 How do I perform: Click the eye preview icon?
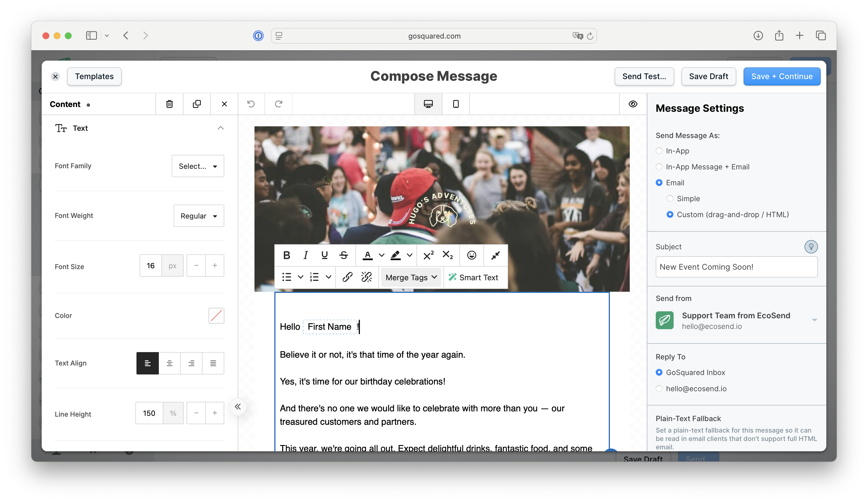[633, 104]
